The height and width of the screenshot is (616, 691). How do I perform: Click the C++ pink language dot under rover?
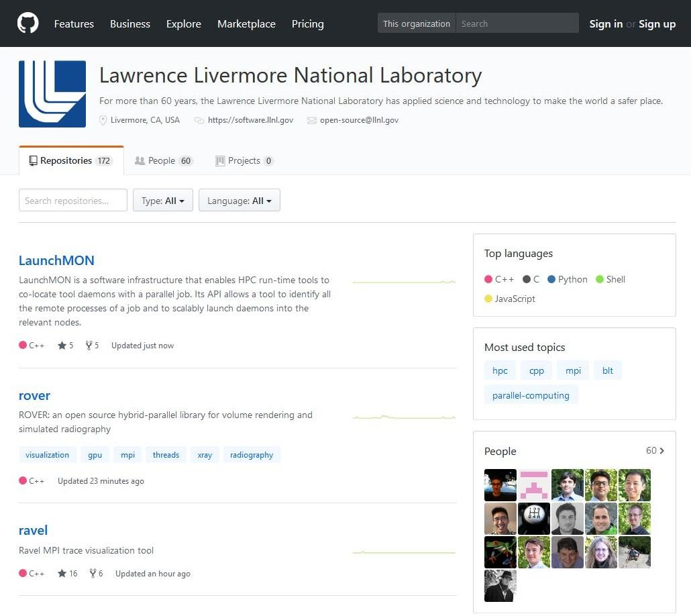21,480
